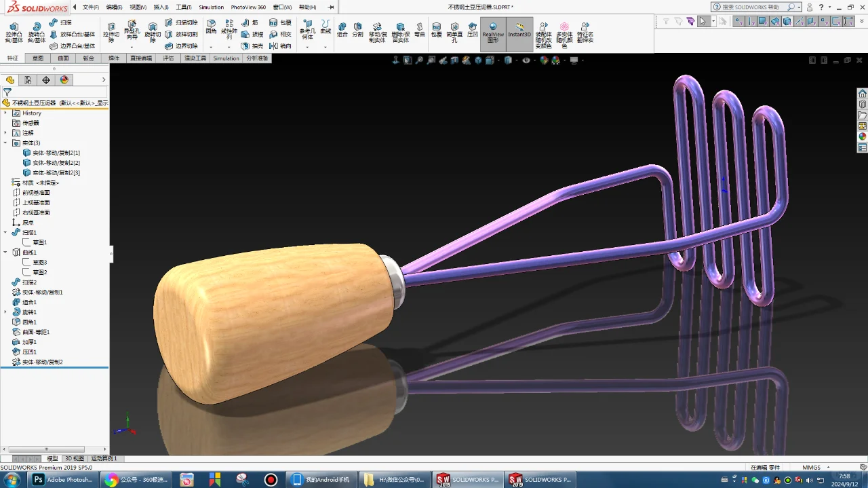The width and height of the screenshot is (868, 488).
Task: Open the 工具(T) menu
Action: (183, 7)
